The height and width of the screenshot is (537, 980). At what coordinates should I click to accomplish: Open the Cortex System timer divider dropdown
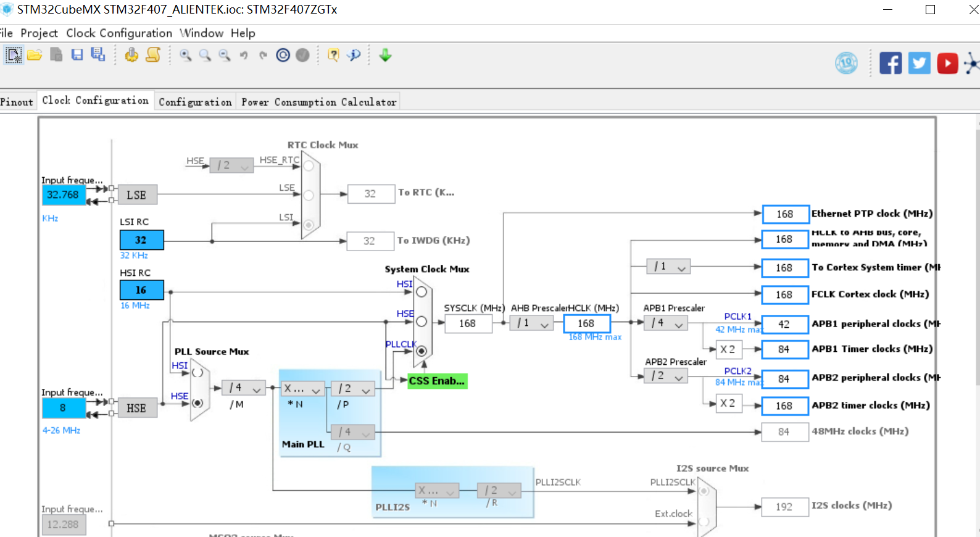click(x=668, y=267)
